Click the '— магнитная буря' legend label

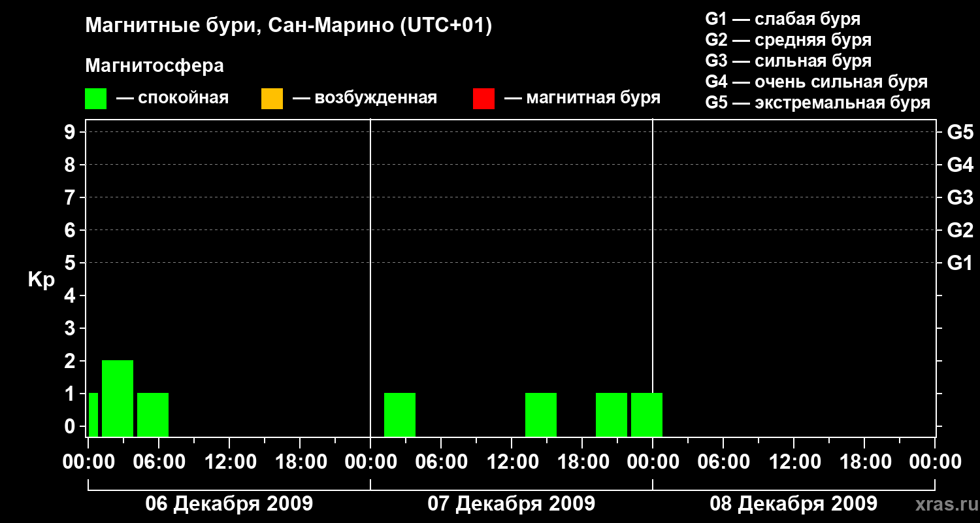[x=582, y=99]
